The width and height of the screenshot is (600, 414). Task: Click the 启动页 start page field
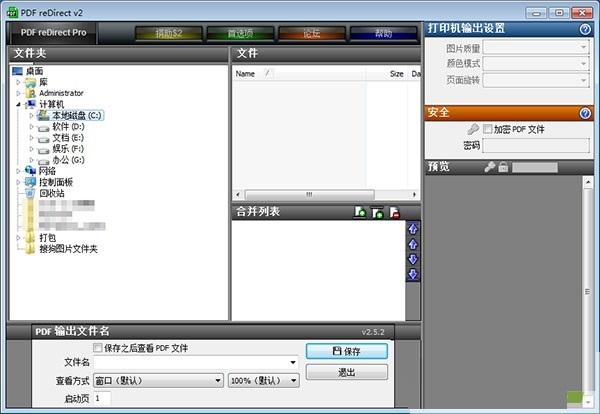(102, 398)
